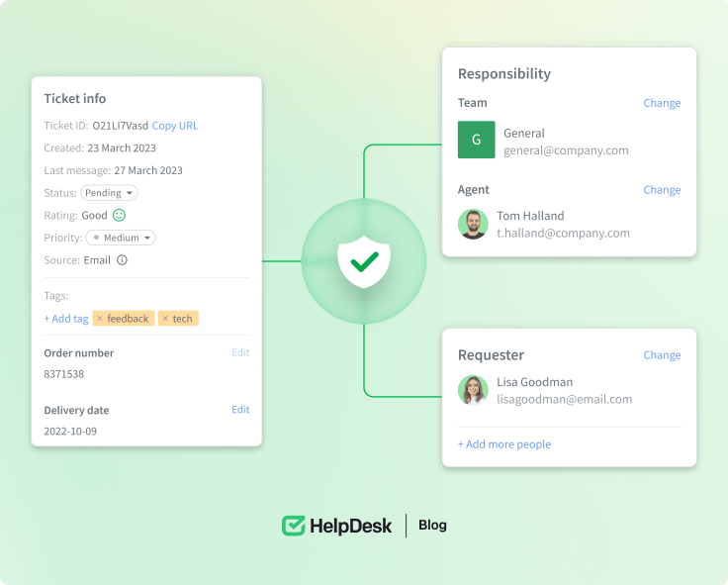Click Tom Halland's avatar

[x=473, y=225]
